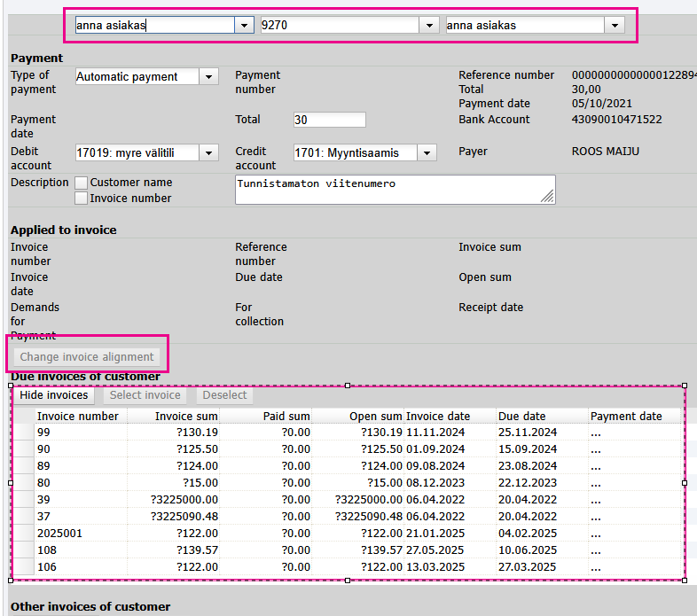Expand the Debit account dropdown arrow

[x=208, y=153]
